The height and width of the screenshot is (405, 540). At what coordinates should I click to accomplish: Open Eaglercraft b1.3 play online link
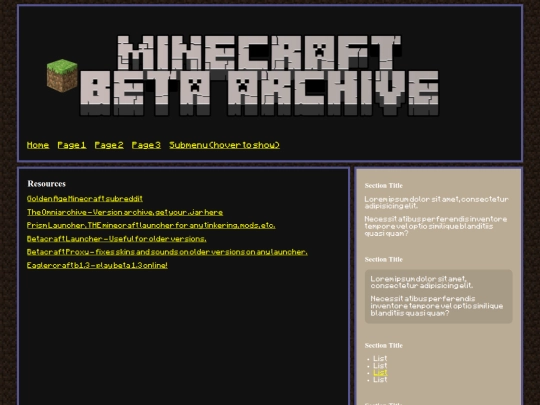point(97,265)
